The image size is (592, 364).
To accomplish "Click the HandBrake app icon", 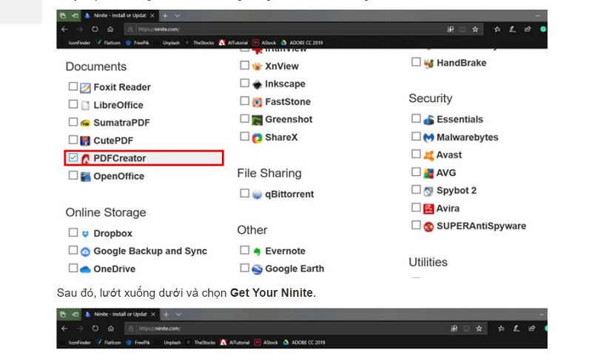I will 428,64.
